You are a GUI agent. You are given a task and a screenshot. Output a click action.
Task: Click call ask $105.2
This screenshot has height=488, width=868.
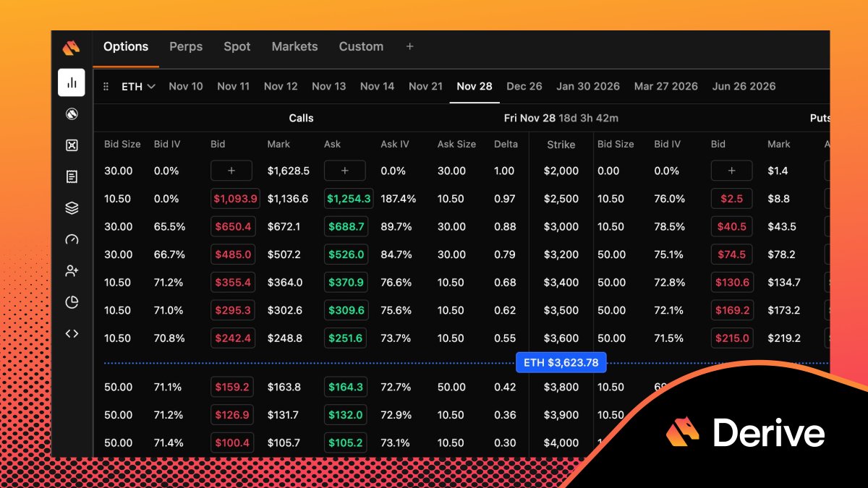346,442
